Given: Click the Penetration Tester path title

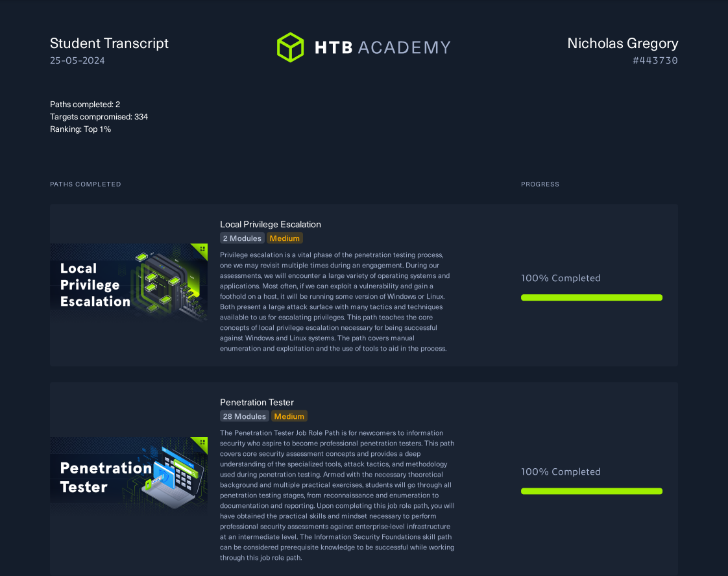Looking at the screenshot, I should pyautogui.click(x=257, y=402).
